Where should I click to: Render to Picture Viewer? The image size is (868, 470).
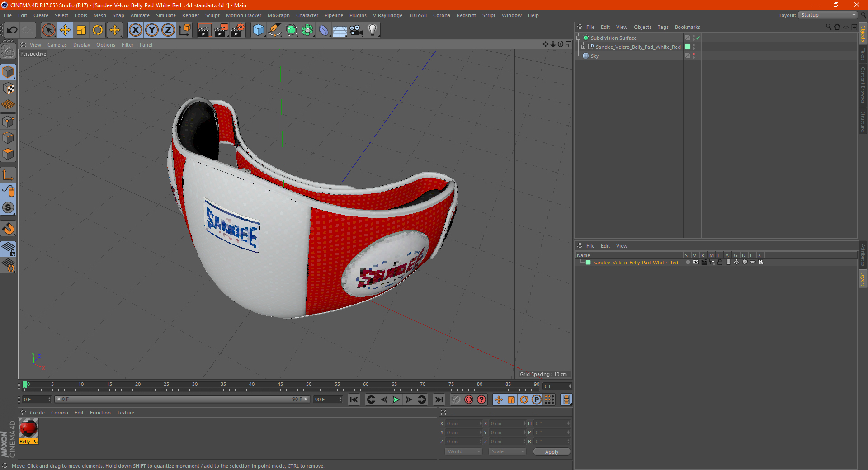221,30
